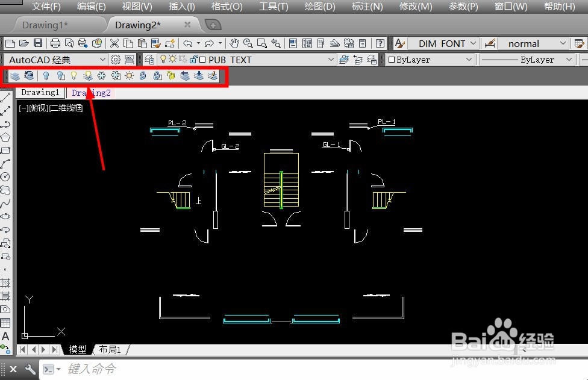Click the Help question mark icon
Screen dimensions: 588x380
pyautogui.click(x=380, y=43)
